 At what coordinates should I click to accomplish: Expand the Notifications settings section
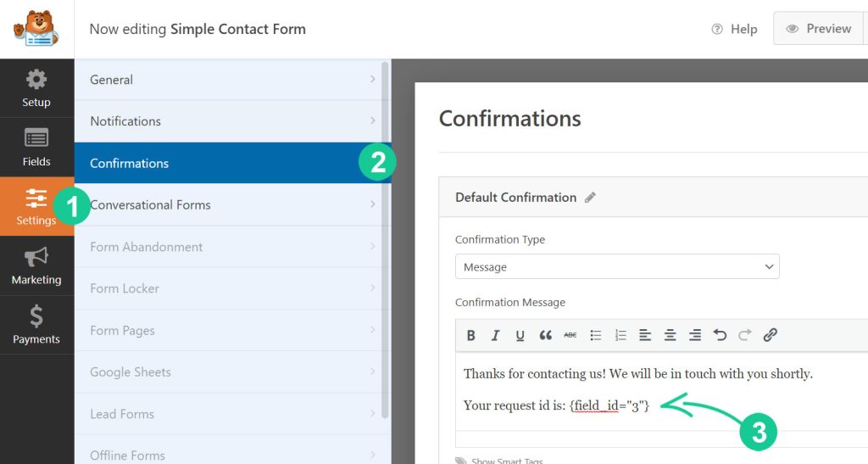coord(232,121)
